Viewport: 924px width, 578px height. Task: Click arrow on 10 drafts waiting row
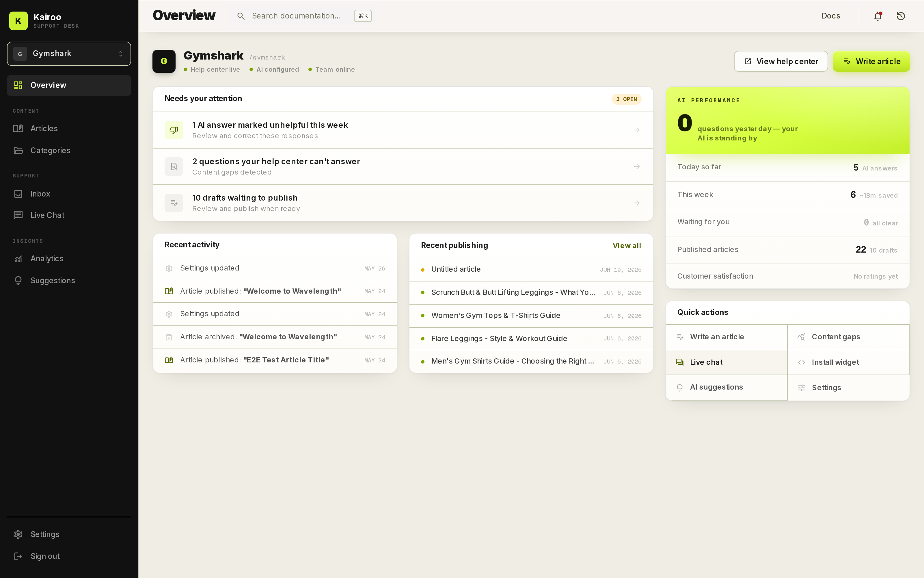[637, 203]
